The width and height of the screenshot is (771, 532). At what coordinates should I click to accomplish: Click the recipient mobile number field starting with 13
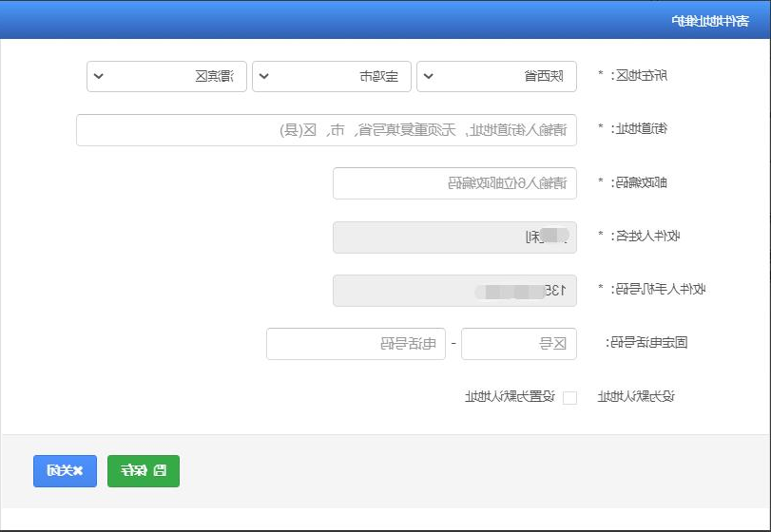click(454, 291)
